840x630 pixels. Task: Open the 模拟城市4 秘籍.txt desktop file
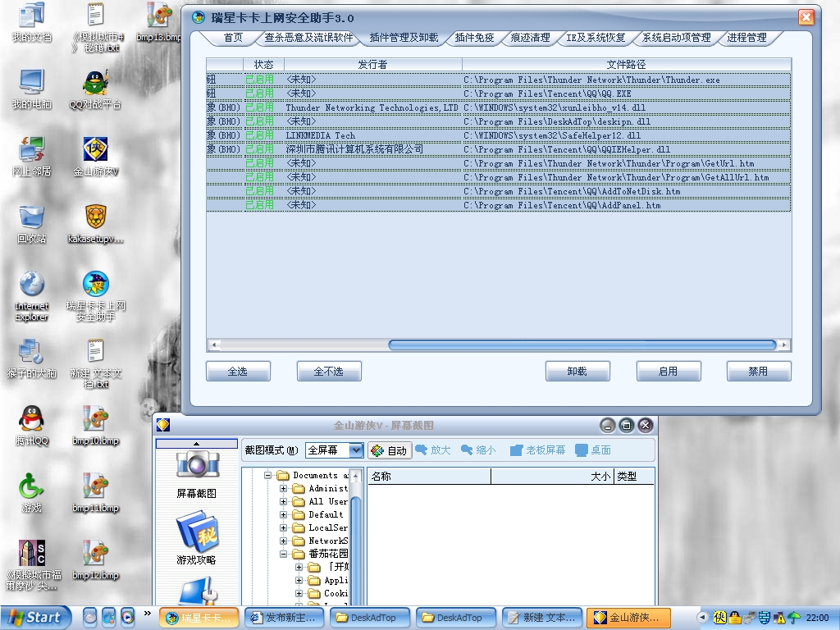tap(95, 27)
